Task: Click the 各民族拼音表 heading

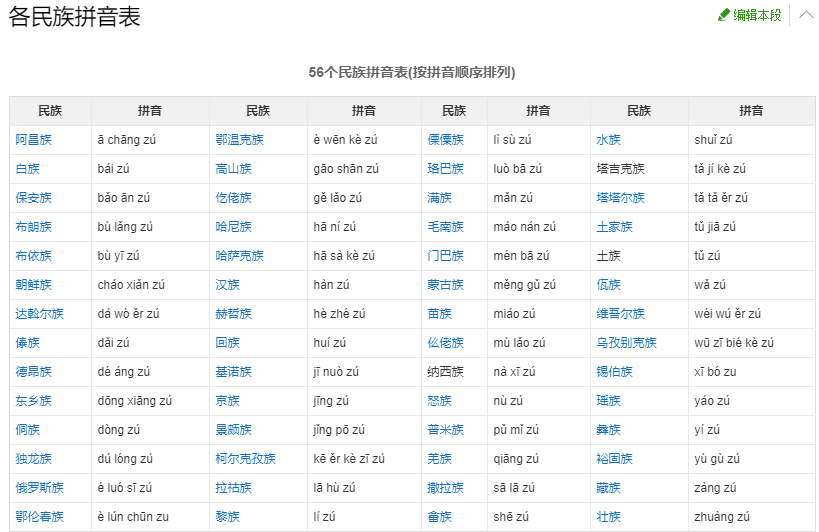Action: [x=75, y=16]
